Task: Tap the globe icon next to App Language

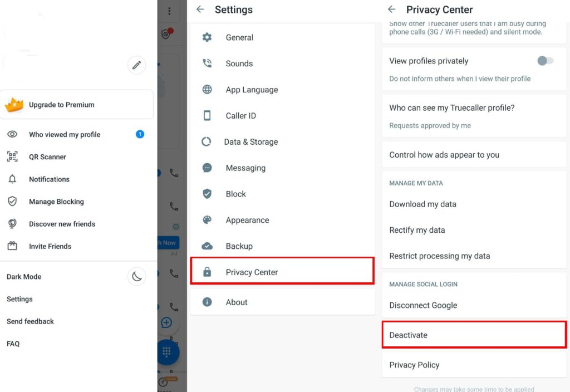Action: click(x=207, y=90)
